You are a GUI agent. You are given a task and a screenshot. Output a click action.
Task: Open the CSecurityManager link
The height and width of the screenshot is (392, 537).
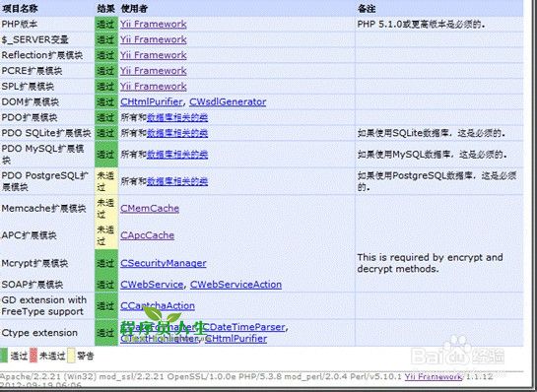point(164,263)
